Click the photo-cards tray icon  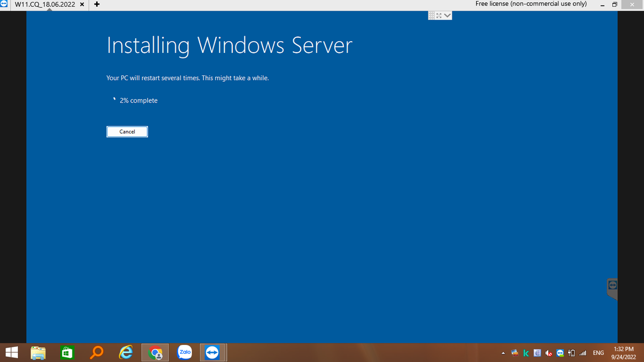tap(515, 353)
